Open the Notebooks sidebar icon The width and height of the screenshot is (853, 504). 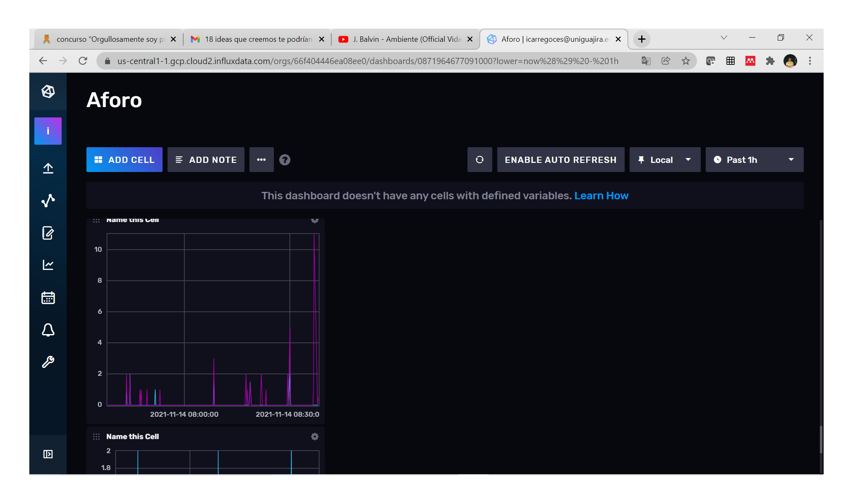click(48, 233)
